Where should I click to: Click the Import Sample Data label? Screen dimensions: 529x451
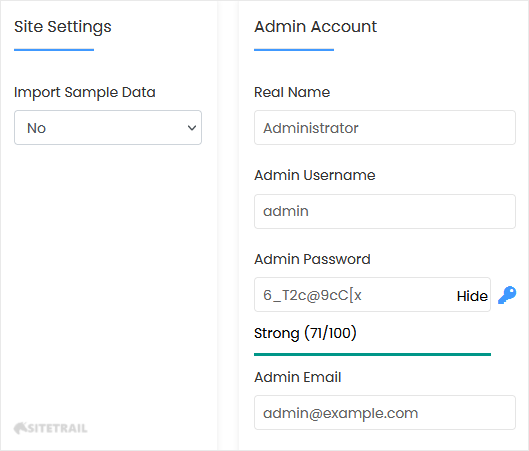pos(85,92)
